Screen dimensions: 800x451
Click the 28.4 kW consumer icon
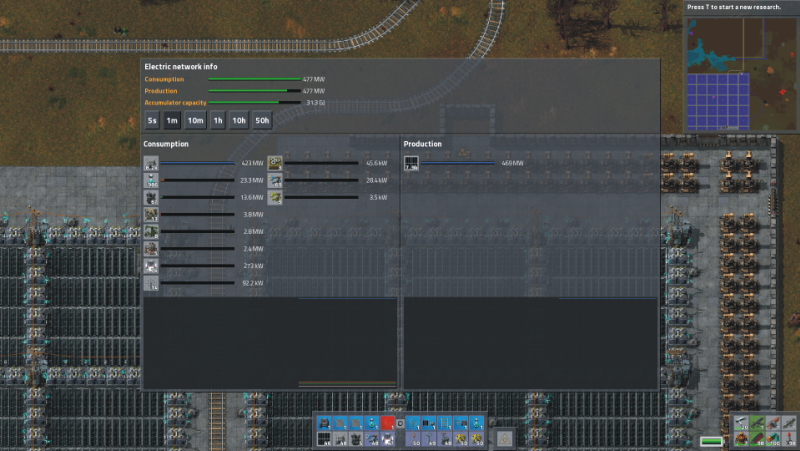tap(275, 180)
